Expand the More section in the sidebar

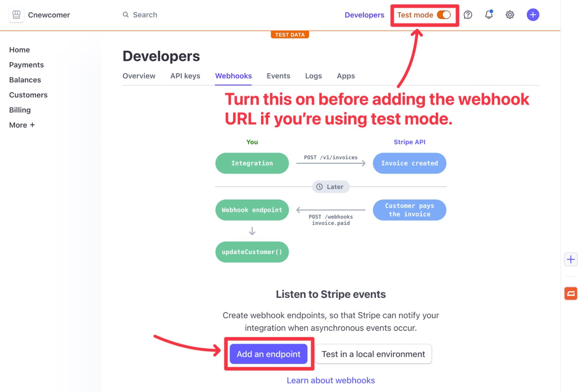coord(22,125)
